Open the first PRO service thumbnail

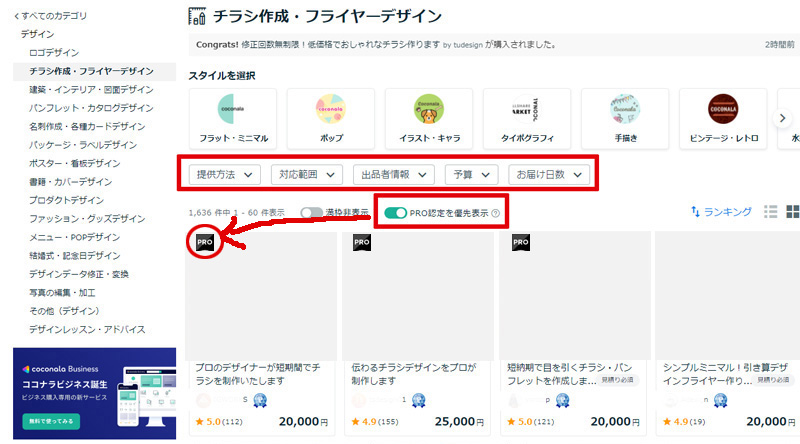tap(263, 295)
